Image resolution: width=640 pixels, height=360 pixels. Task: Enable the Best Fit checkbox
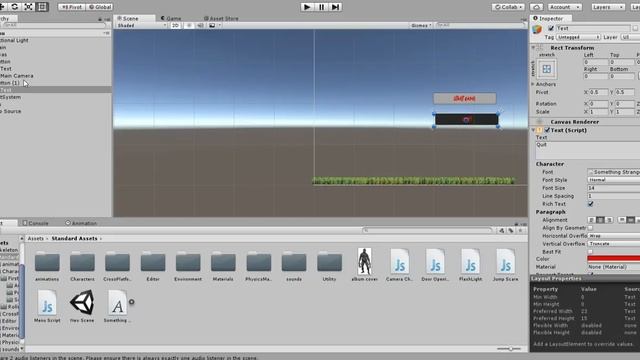pyautogui.click(x=590, y=252)
